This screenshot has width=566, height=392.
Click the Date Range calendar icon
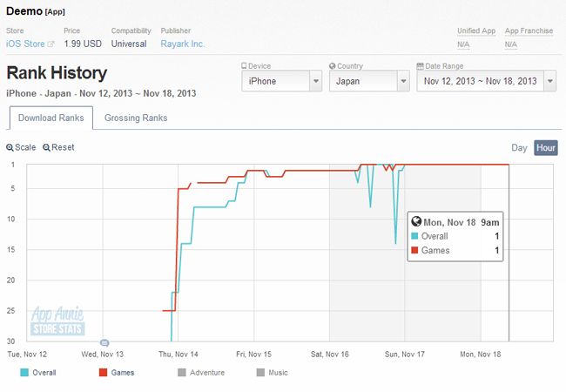pos(421,66)
